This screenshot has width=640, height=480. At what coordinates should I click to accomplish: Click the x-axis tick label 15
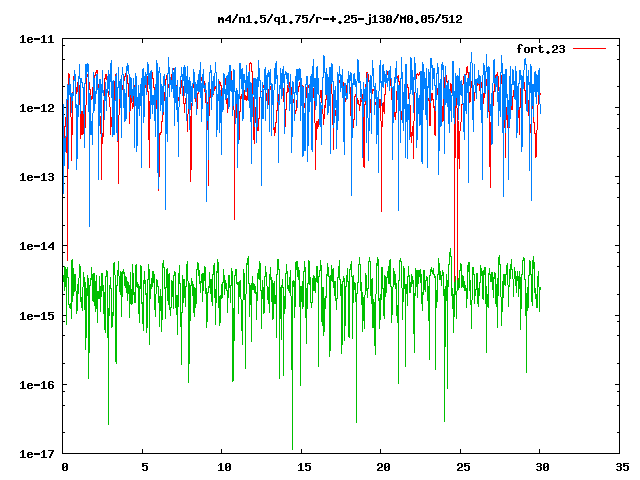click(x=304, y=467)
